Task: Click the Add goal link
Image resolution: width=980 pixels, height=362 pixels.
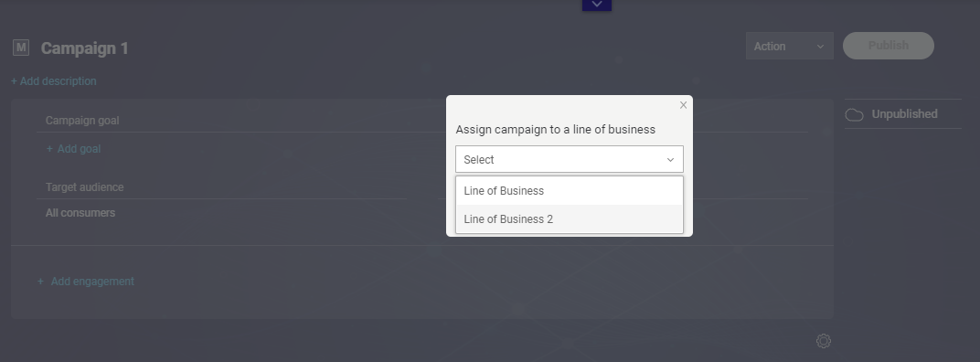Action: coord(79,149)
